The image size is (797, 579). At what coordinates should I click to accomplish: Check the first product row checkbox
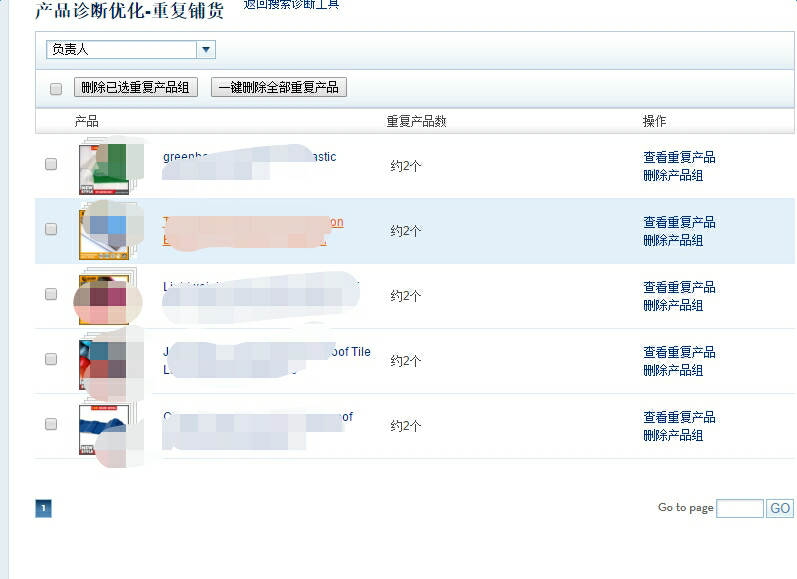click(51, 164)
